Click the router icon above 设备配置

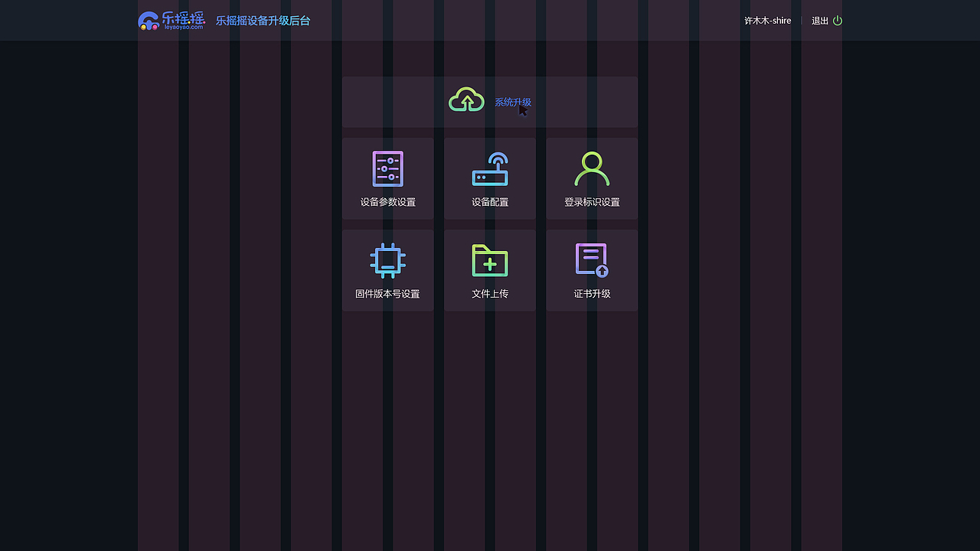coord(489,168)
